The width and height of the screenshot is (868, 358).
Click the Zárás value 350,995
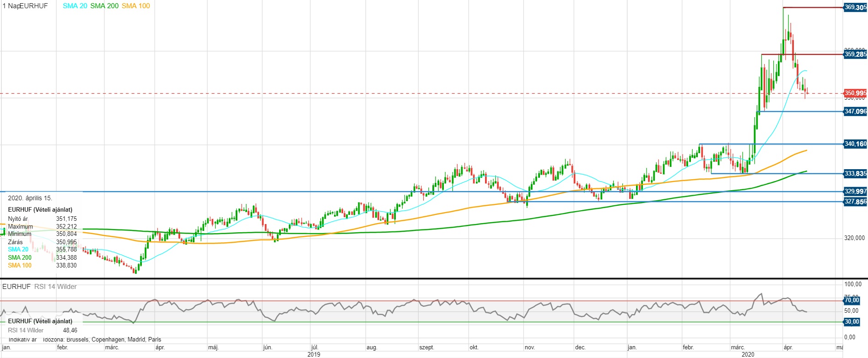(66, 242)
